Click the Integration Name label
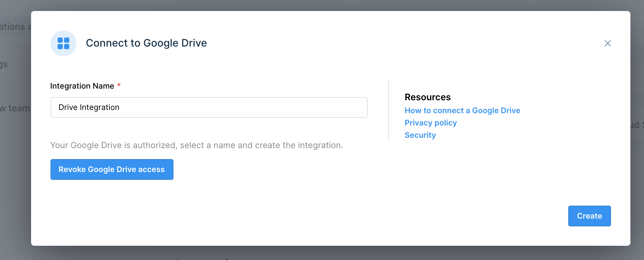 (82, 86)
